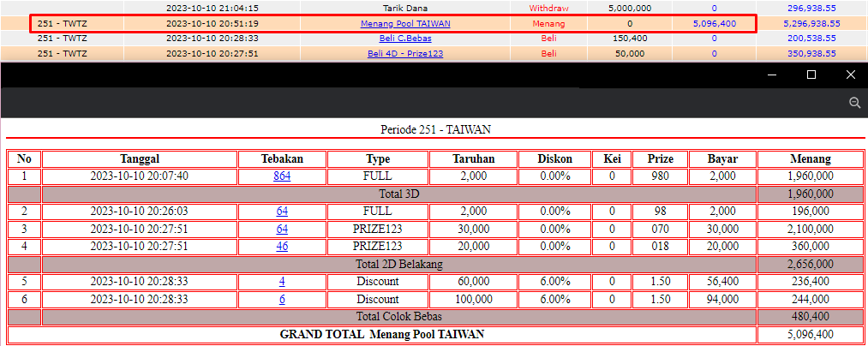Open tebakan link 6 in Discount row
Image resolution: width=868 pixels, height=346 pixels.
(282, 300)
